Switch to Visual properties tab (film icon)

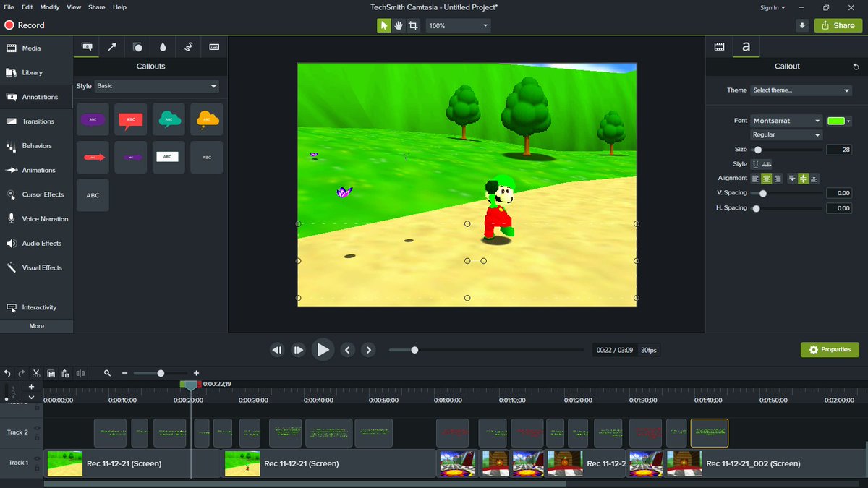719,46
